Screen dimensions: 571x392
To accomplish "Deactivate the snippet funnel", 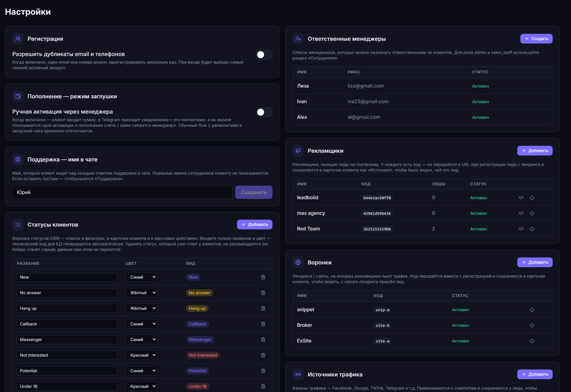I will pyautogui.click(x=532, y=309).
